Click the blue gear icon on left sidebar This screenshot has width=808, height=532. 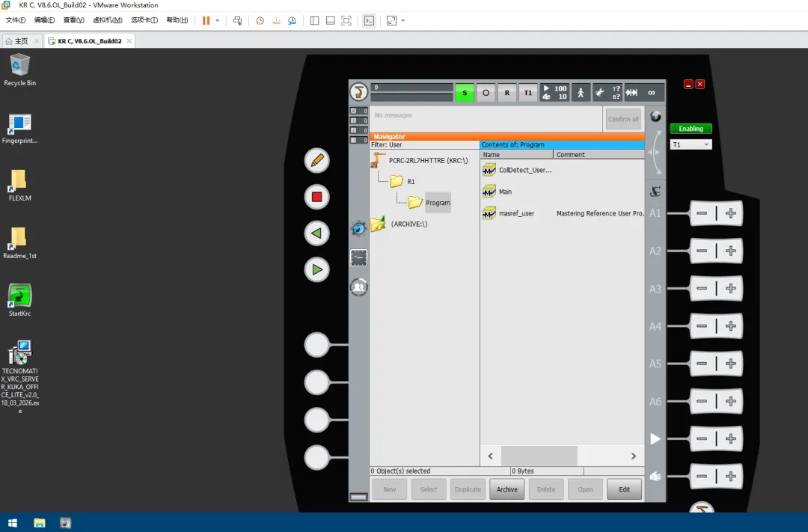(x=358, y=228)
